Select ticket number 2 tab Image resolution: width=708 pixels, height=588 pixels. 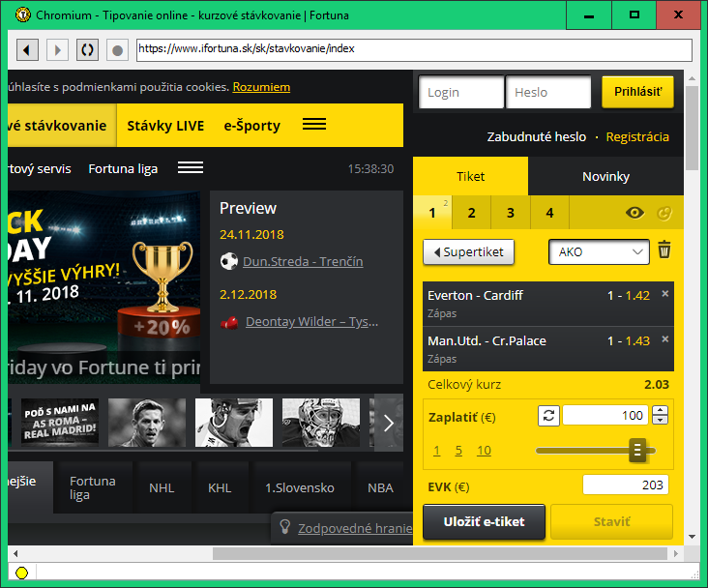coord(471,212)
